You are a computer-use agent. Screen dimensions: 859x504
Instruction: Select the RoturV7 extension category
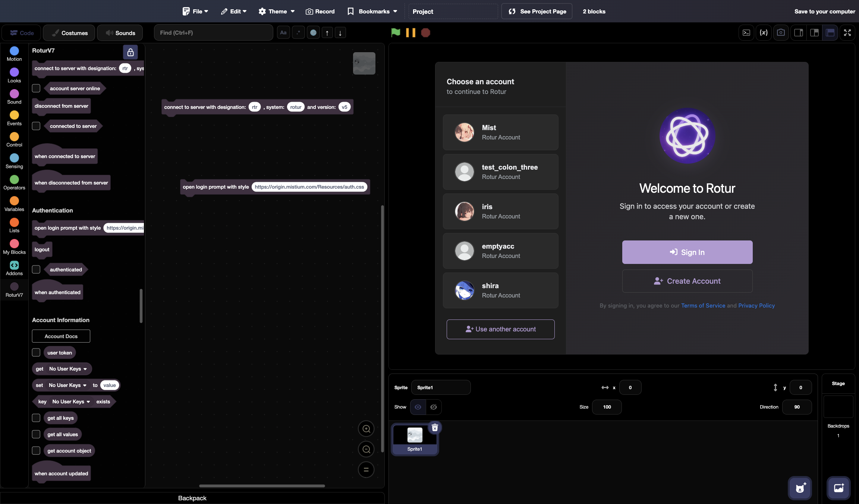click(14, 290)
